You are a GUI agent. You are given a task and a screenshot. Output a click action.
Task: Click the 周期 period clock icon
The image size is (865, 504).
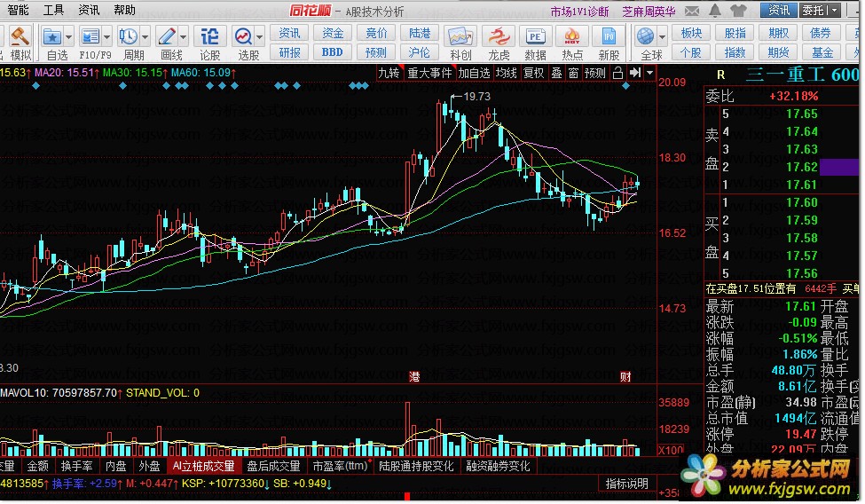pyautogui.click(x=128, y=37)
